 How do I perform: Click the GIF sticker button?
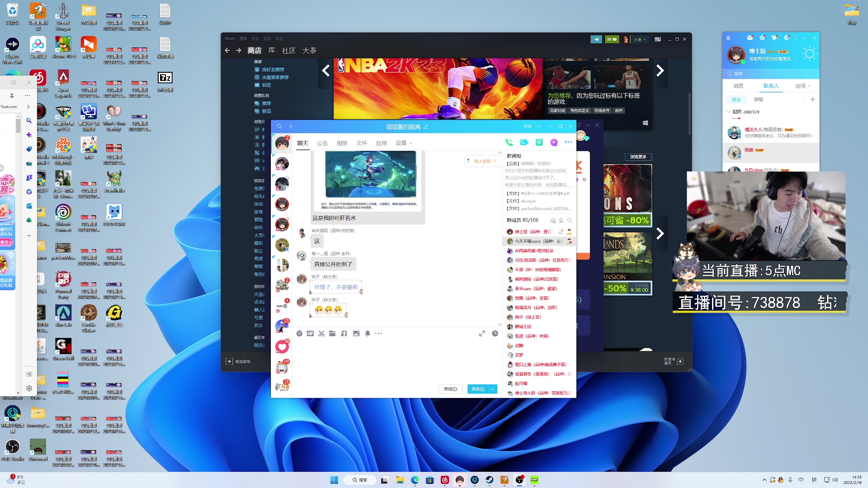[x=310, y=333]
